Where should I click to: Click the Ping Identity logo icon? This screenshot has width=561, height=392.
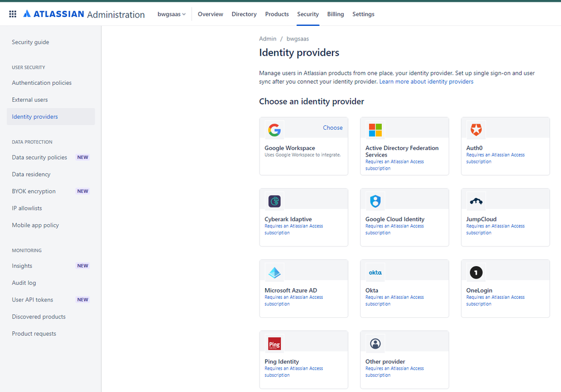coord(275,344)
